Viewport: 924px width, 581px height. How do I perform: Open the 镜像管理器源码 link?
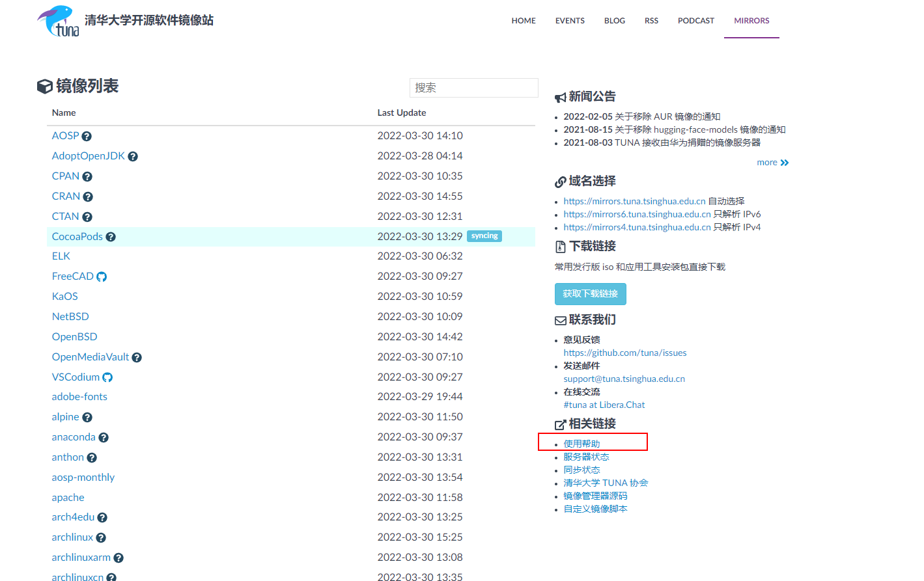(595, 496)
